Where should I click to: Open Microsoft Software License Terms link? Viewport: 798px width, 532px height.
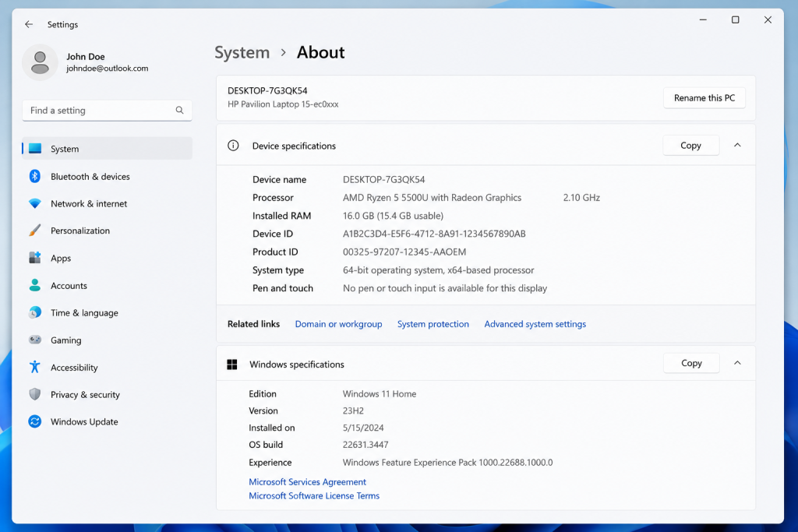click(x=314, y=495)
